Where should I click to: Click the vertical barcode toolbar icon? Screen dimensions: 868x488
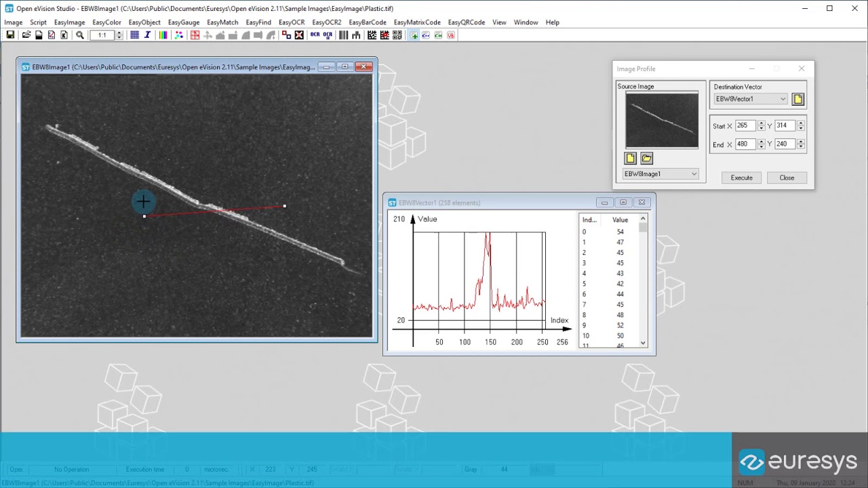pyautogui.click(x=344, y=35)
